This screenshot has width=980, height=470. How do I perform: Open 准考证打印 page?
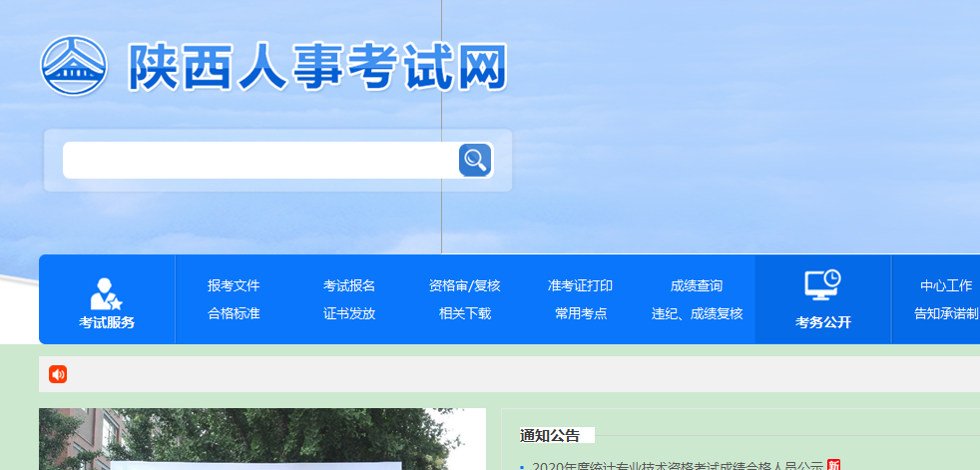(x=581, y=285)
